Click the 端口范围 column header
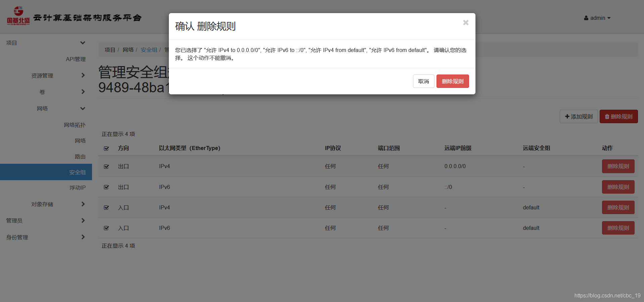 [389, 148]
